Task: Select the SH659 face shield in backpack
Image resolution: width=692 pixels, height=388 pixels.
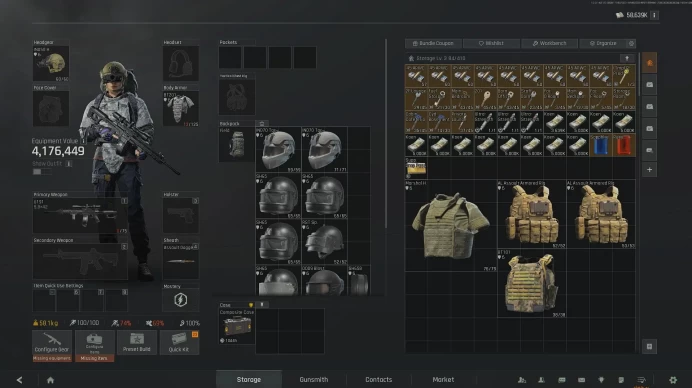Action: [x=359, y=281]
